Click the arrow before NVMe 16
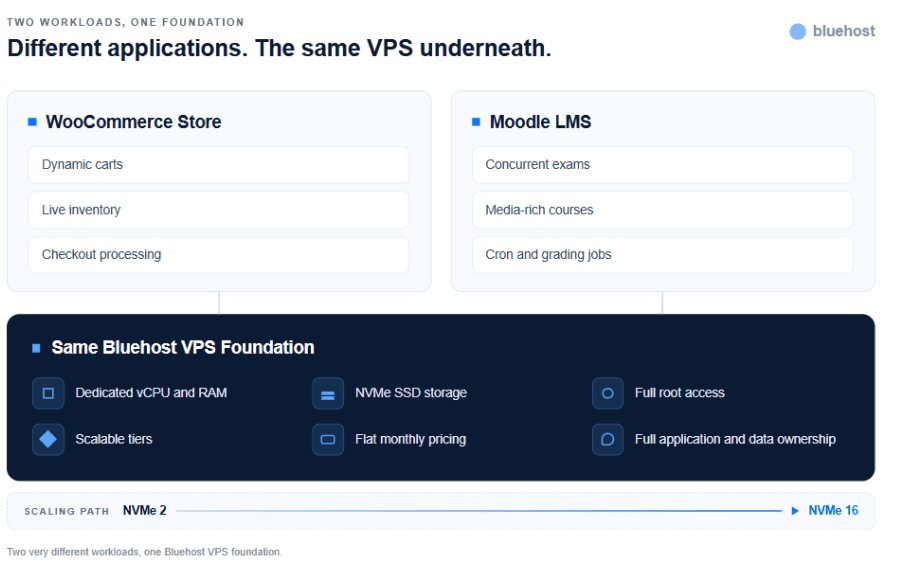897x565 pixels. (x=795, y=511)
